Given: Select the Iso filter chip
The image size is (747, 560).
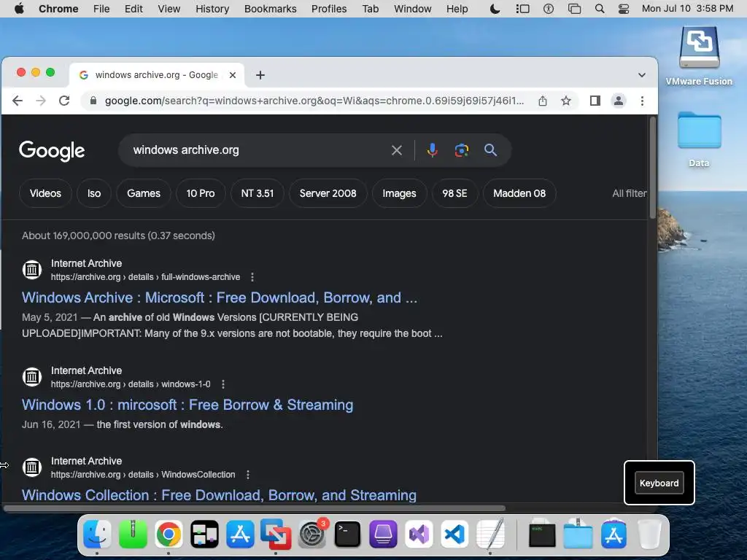Looking at the screenshot, I should pyautogui.click(x=94, y=193).
